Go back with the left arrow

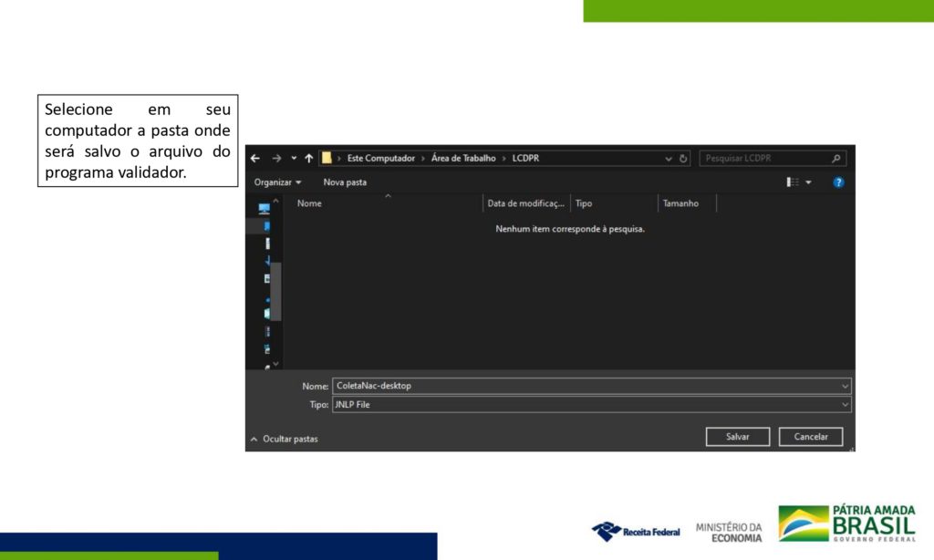255,159
